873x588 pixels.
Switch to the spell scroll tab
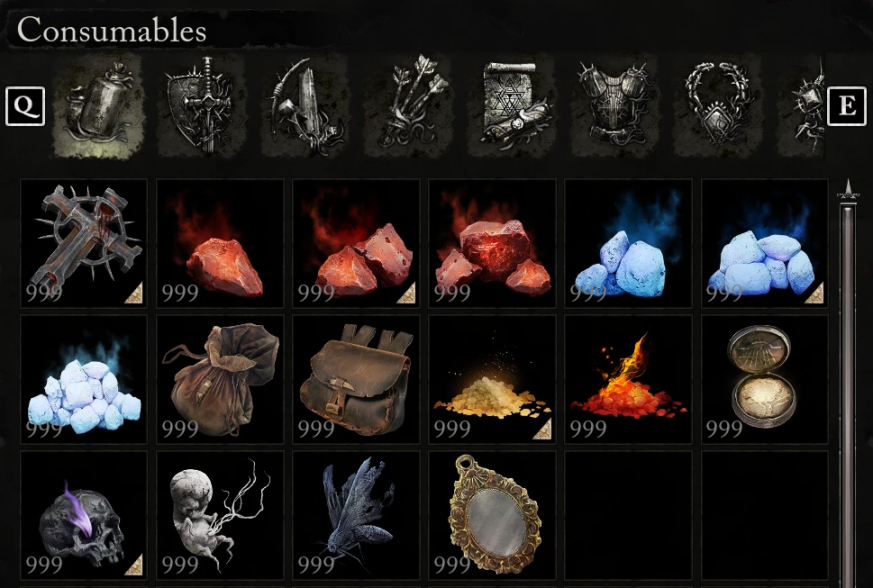pos(513,105)
